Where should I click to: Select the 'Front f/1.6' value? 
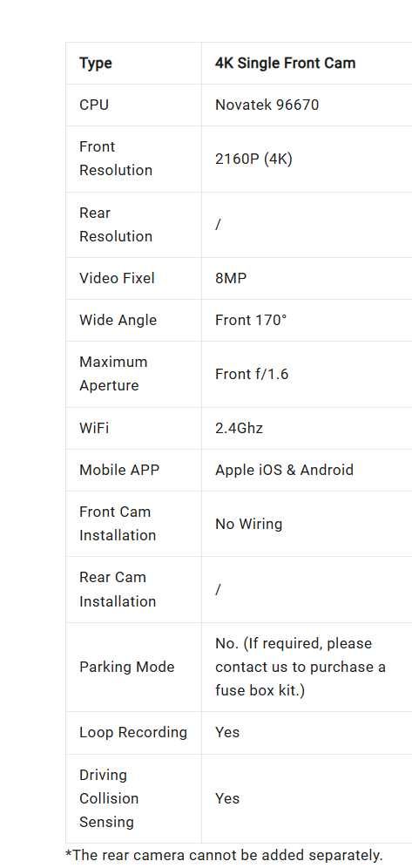(x=252, y=374)
